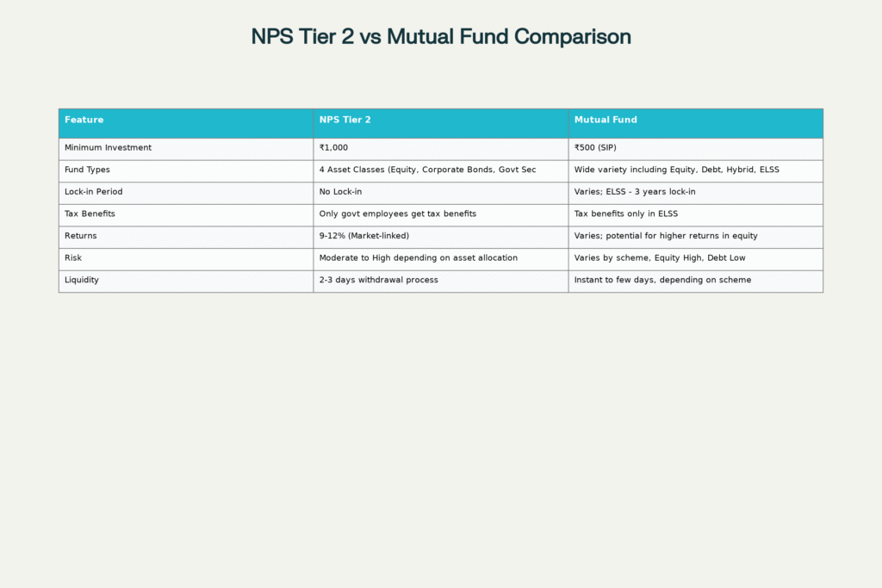
Task: Click the "Liquidity" row label
Action: point(82,280)
